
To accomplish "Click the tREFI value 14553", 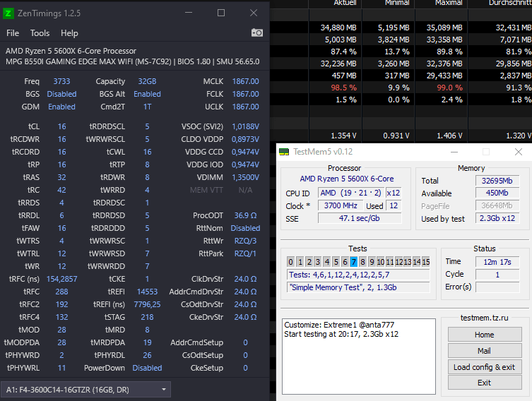I will (x=147, y=292).
